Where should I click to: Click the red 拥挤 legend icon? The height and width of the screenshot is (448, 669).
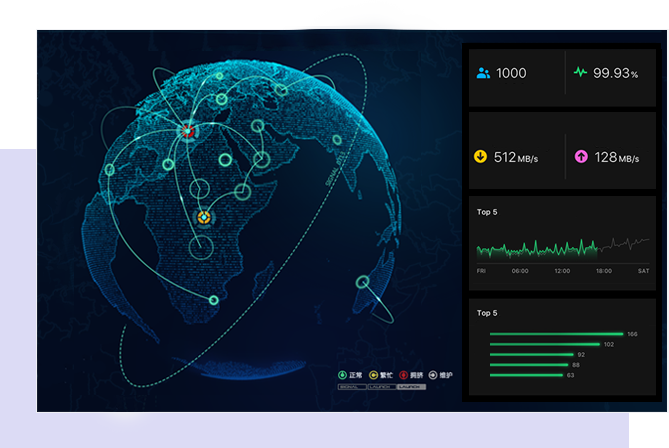[x=403, y=375]
